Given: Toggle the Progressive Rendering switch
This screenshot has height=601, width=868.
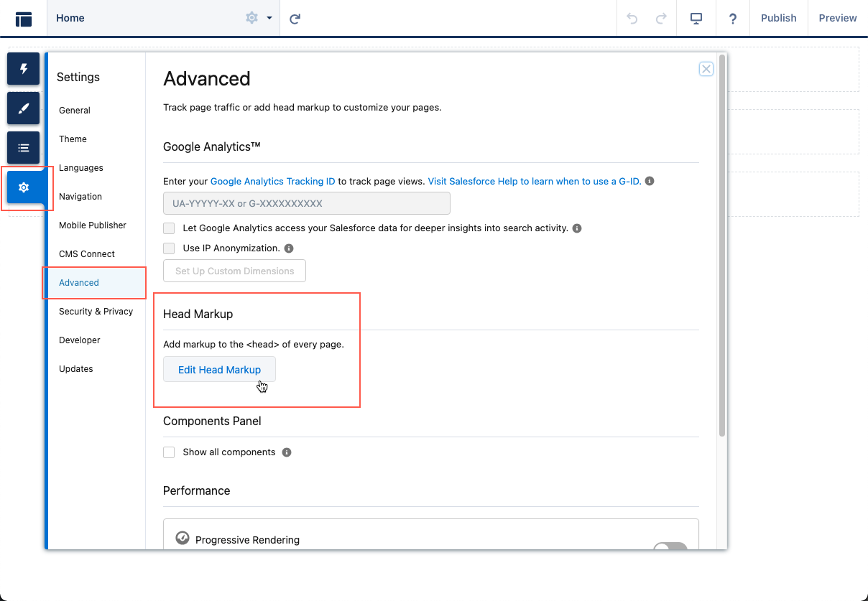Looking at the screenshot, I should click(x=670, y=548).
